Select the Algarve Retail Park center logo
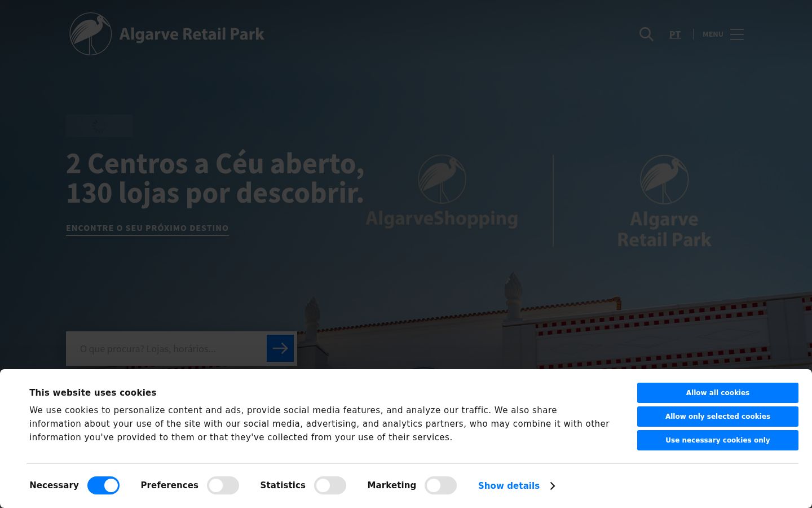This screenshot has width=812, height=508. [664, 202]
